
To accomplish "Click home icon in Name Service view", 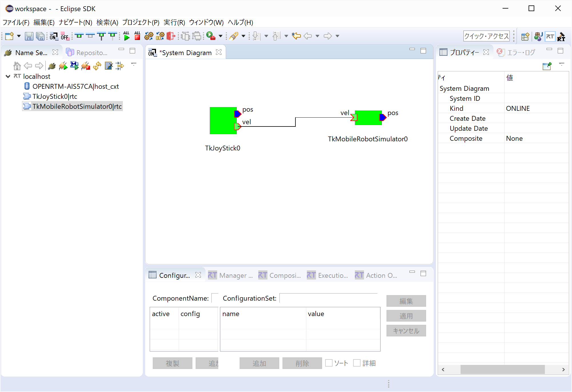I will pos(17,66).
